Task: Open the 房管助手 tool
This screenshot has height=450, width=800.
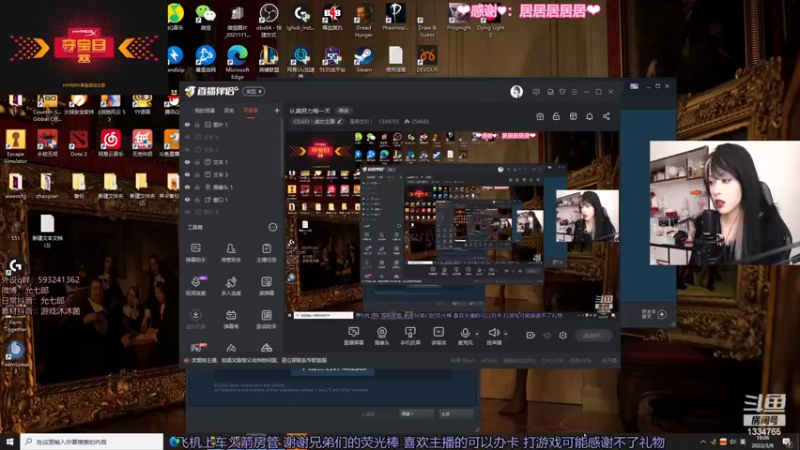Action: pyautogui.click(x=231, y=253)
